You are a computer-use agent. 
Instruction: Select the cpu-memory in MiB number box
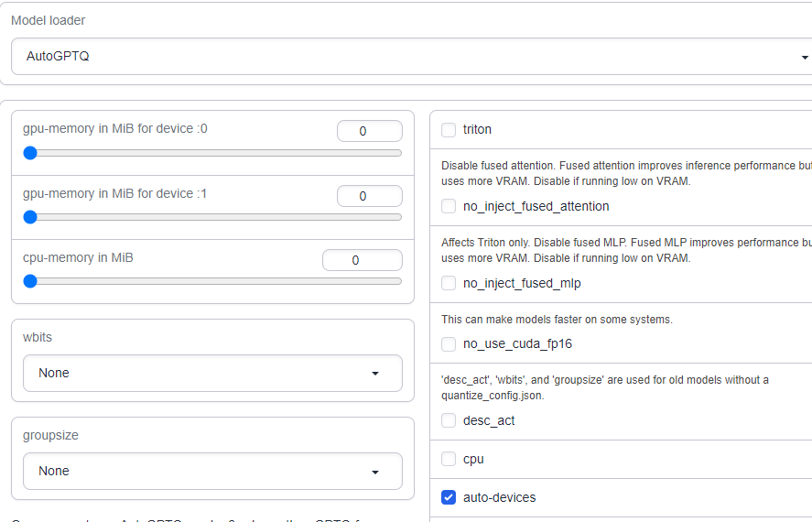(x=362, y=260)
